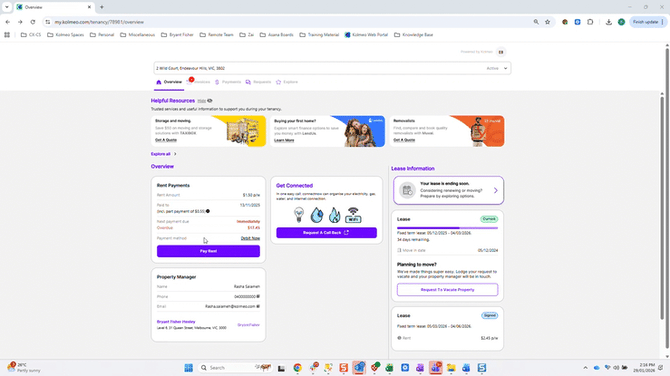This screenshot has height=376, width=670.
Task: Click the Signed lease status badge
Action: [489, 316]
